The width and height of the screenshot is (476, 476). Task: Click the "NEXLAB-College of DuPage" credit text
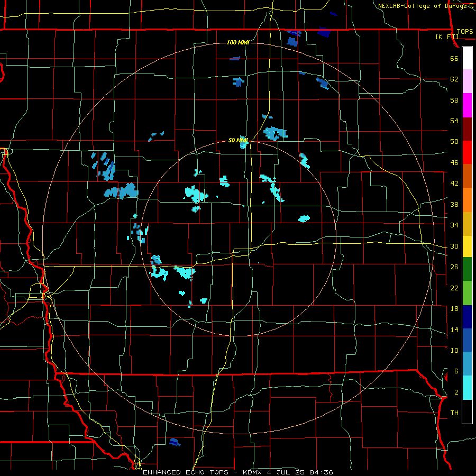pyautogui.click(x=422, y=6)
